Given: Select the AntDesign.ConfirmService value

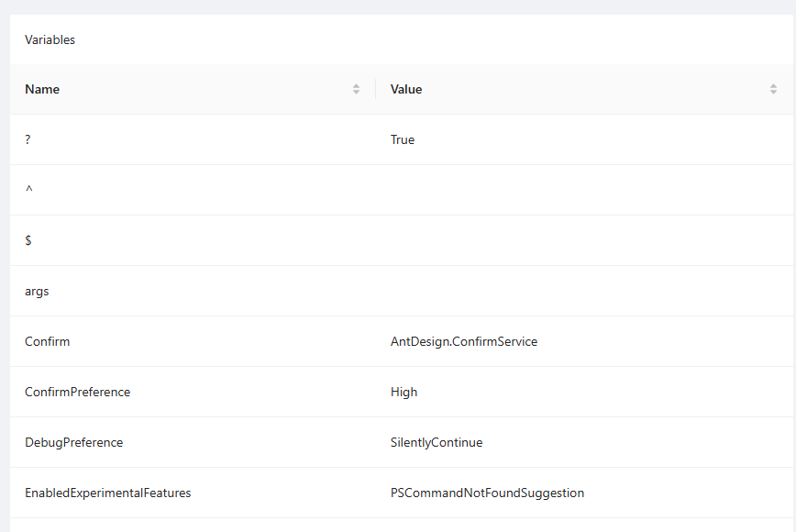Looking at the screenshot, I should pos(463,341).
